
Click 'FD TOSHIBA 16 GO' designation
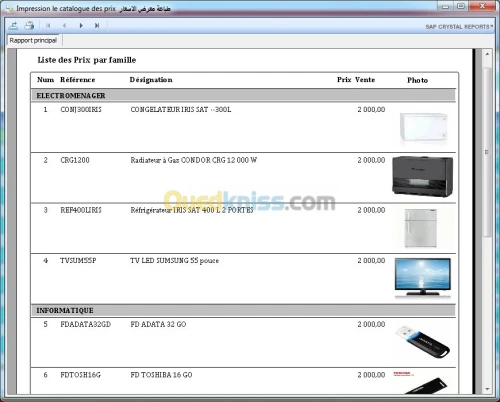pyautogui.click(x=161, y=375)
